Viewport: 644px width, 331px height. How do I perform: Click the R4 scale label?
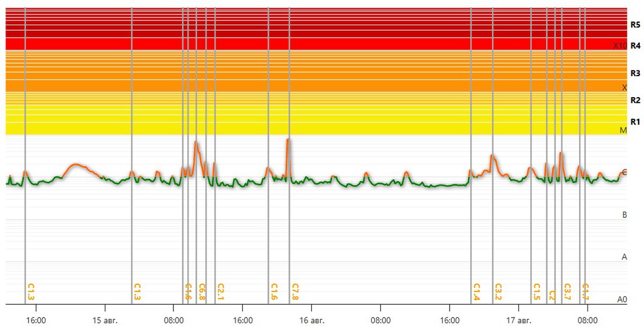(635, 46)
